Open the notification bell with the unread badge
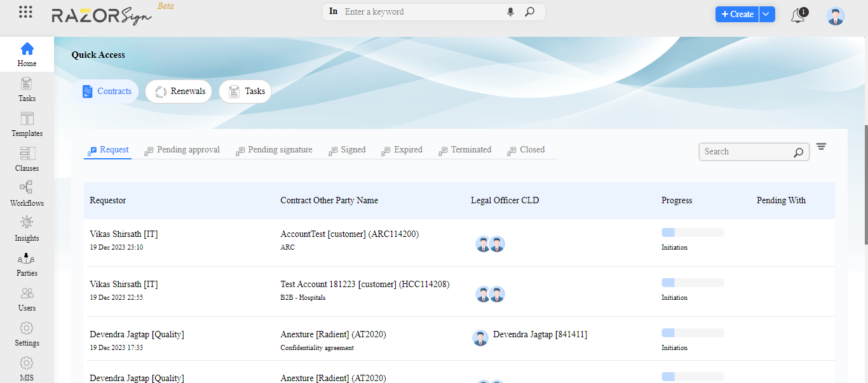This screenshot has width=868, height=383. click(x=797, y=15)
